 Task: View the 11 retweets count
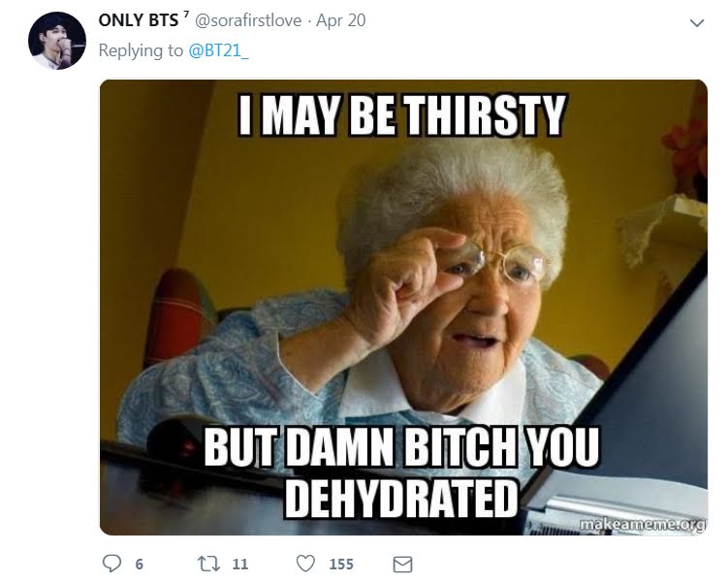[240, 565]
